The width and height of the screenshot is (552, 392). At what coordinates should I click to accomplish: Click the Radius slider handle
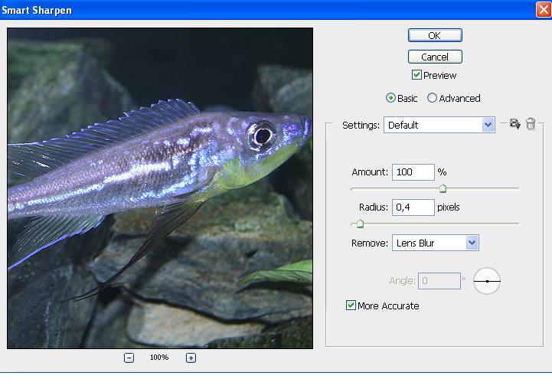point(359,224)
